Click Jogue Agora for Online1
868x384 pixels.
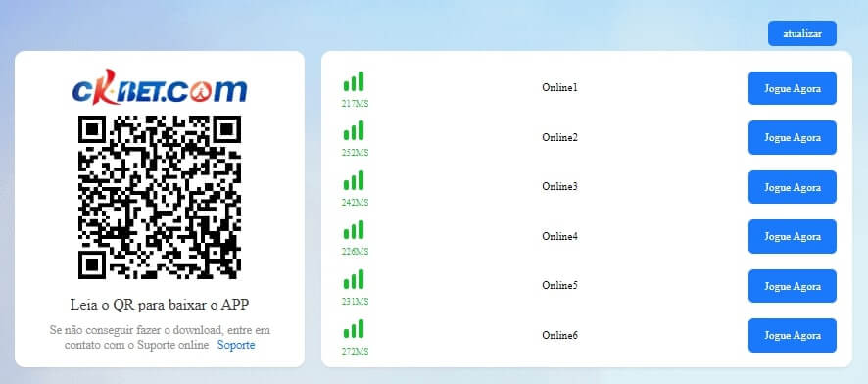point(793,88)
